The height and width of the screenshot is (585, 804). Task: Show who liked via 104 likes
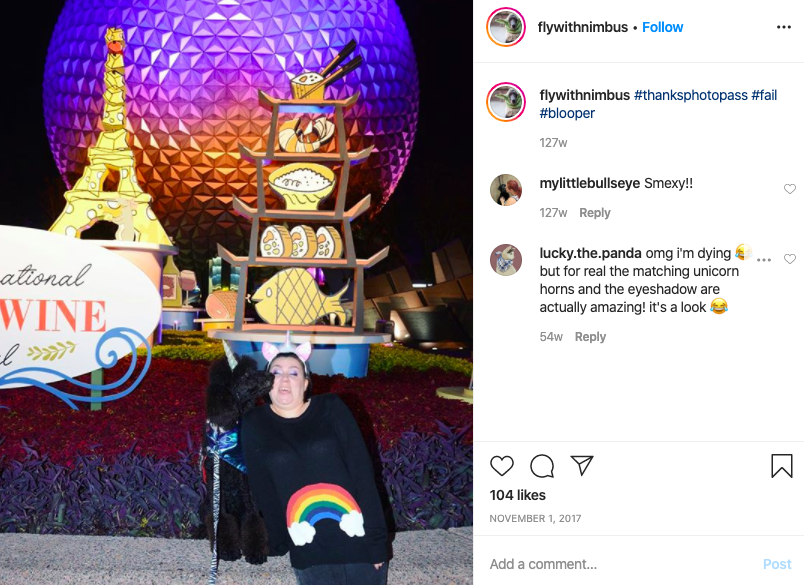pyautogui.click(x=517, y=495)
